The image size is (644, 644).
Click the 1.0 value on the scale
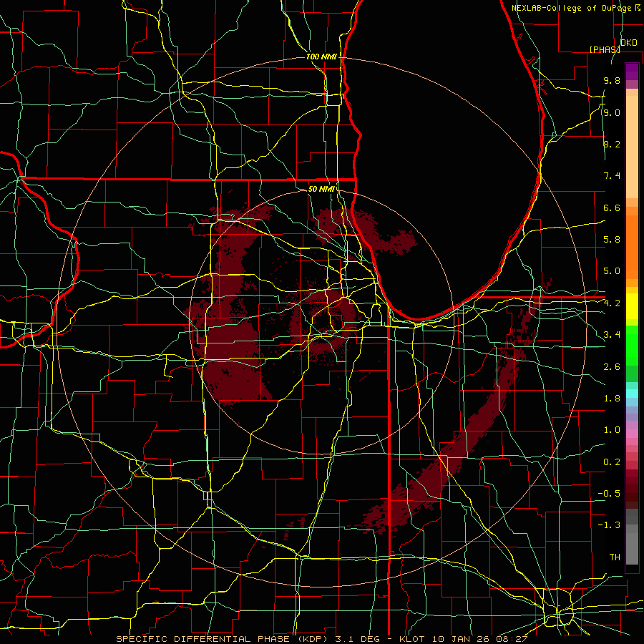(x=612, y=430)
